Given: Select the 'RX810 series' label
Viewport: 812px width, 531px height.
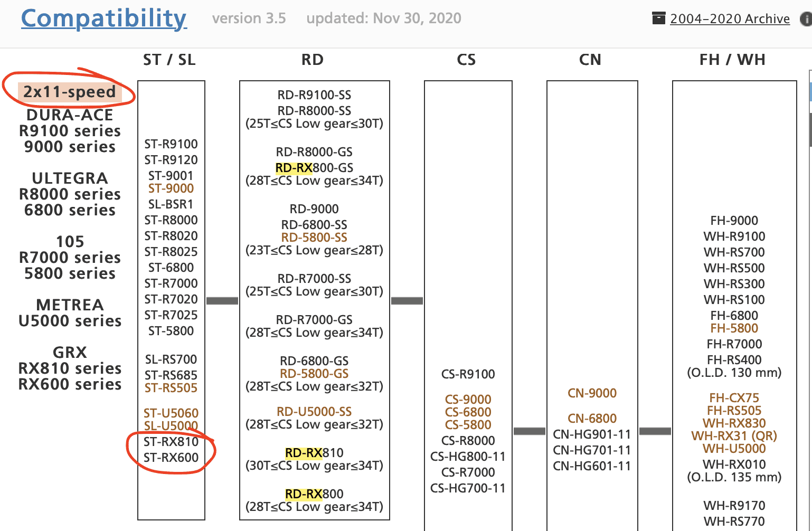Looking at the screenshot, I should tap(70, 368).
